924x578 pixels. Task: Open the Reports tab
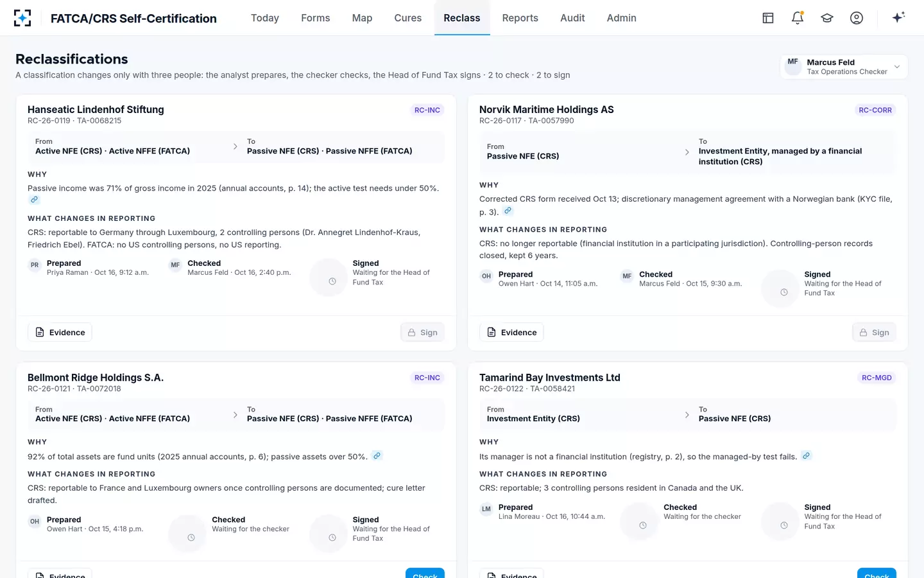[x=520, y=18]
